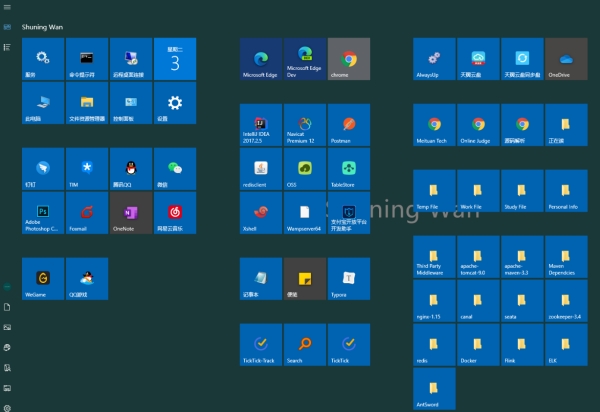600x412 pixels.
Task: Launch Typora editor tile
Action: click(348, 278)
